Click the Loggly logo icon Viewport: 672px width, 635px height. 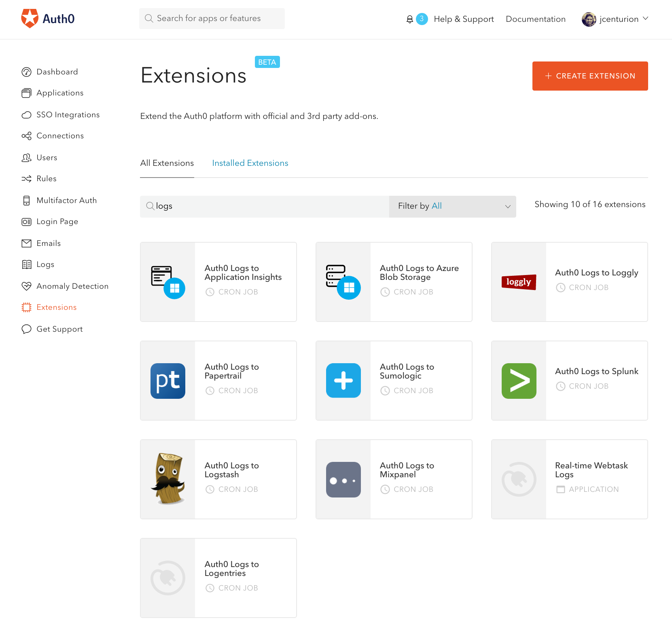(519, 282)
